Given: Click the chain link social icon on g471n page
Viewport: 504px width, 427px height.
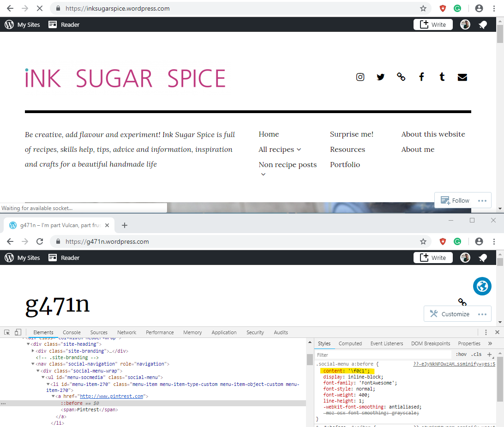Looking at the screenshot, I should tap(462, 302).
